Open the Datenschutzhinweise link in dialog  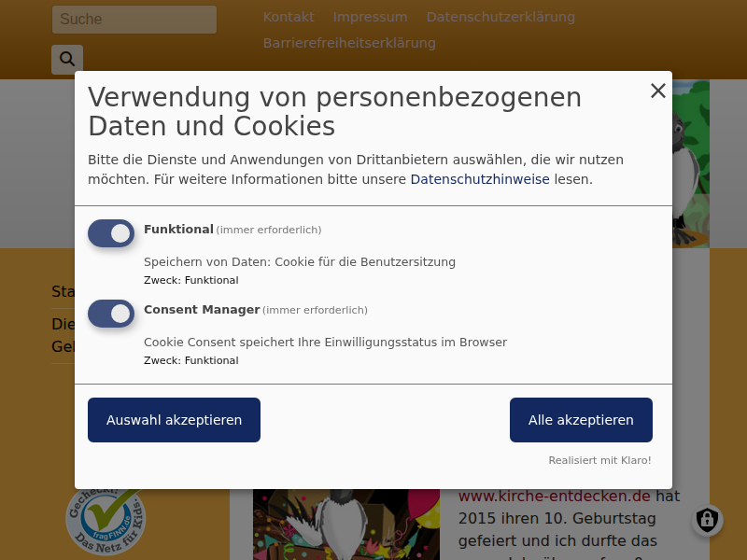click(x=480, y=179)
